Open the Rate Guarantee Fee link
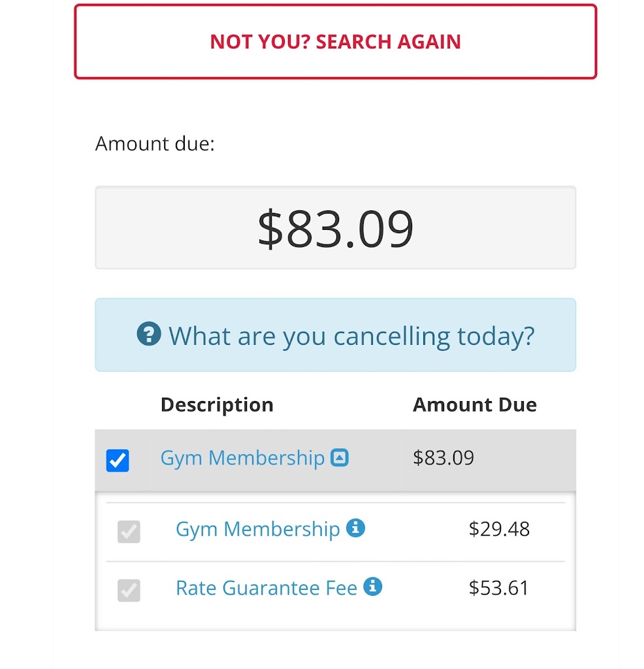The height and width of the screenshot is (669, 644). tap(266, 588)
